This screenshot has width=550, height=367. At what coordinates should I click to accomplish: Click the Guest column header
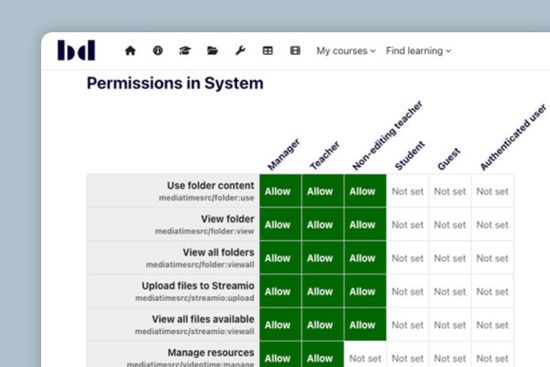[449, 159]
